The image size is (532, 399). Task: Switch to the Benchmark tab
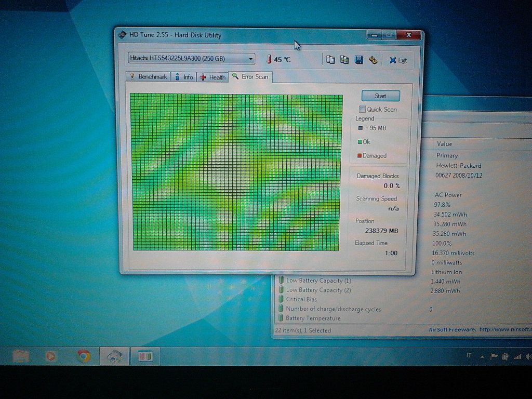pyautogui.click(x=149, y=77)
